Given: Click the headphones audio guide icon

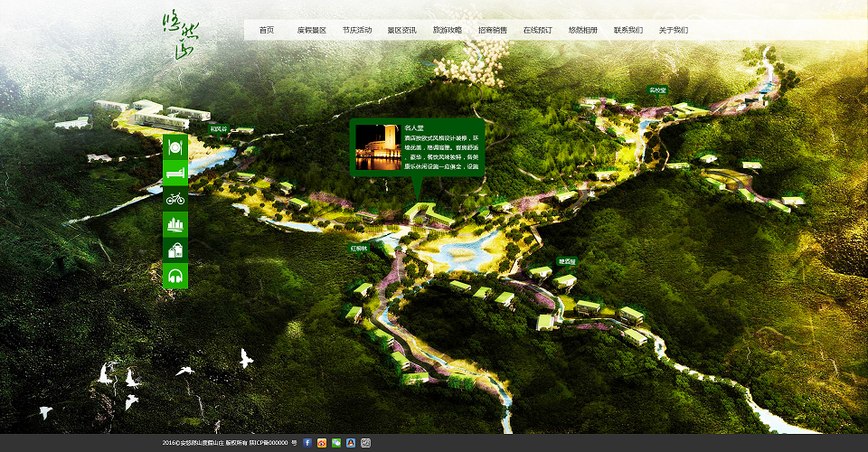Looking at the screenshot, I should (x=175, y=276).
